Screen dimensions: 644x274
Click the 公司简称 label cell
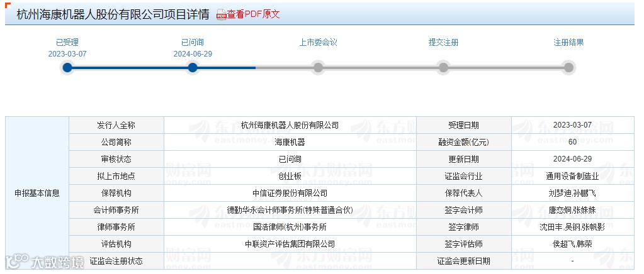(x=116, y=142)
